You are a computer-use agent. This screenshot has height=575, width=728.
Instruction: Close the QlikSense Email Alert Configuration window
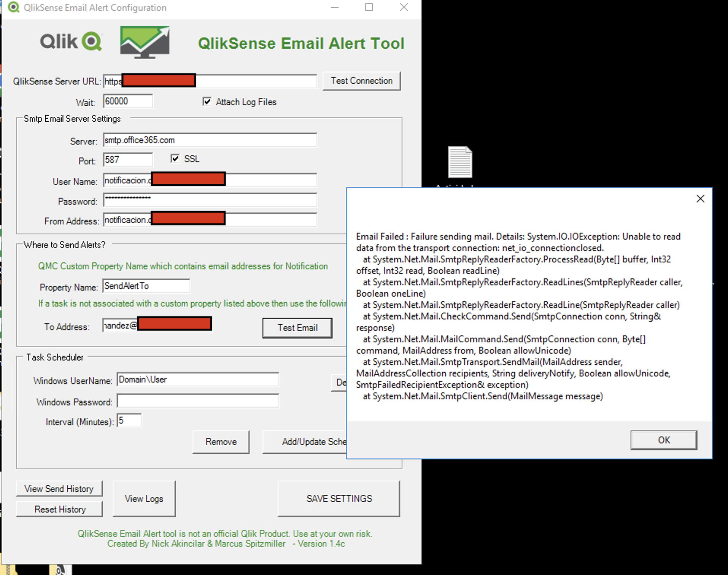pyautogui.click(x=404, y=7)
